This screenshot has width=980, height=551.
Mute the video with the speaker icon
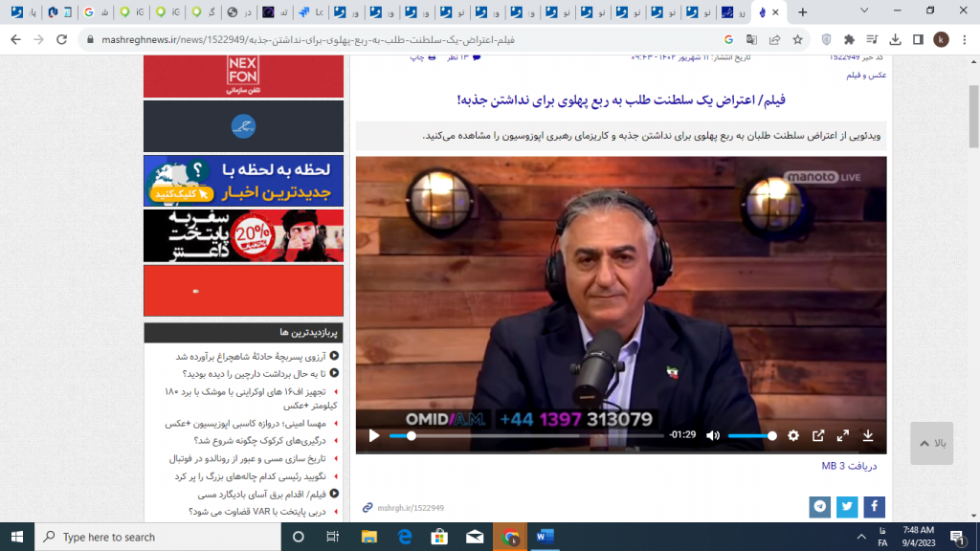click(x=713, y=436)
